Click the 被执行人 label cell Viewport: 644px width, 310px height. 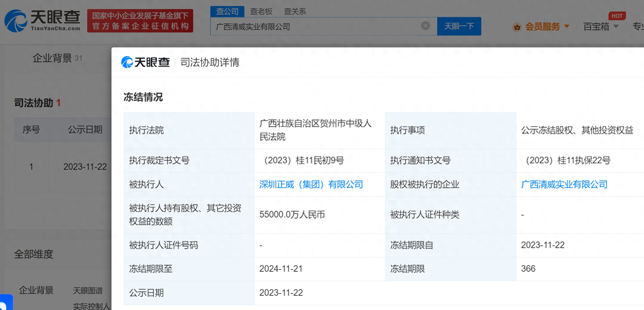click(189, 184)
